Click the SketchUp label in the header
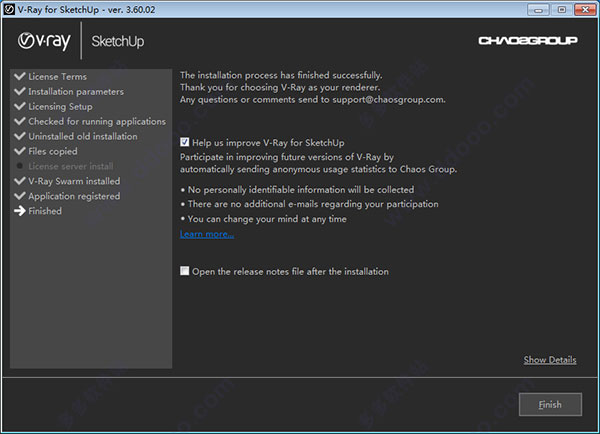The image size is (600, 434). (x=120, y=42)
